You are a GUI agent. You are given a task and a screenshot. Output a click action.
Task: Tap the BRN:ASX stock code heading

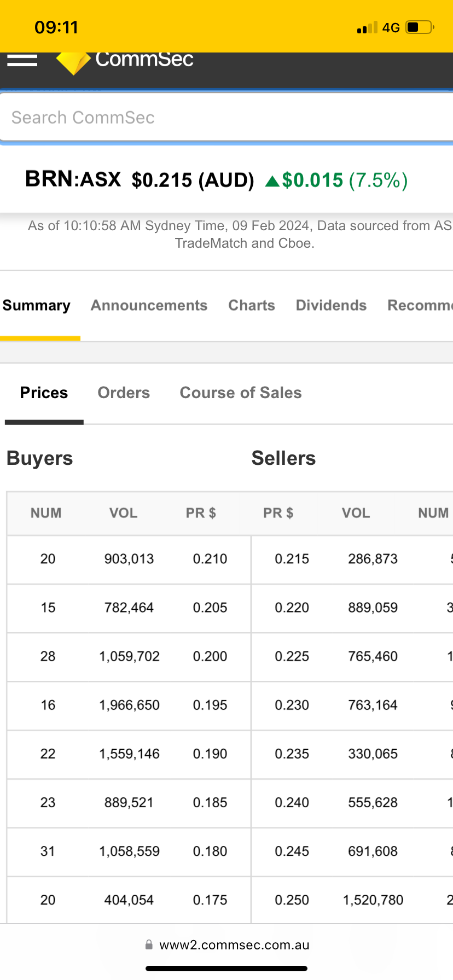pyautogui.click(x=73, y=179)
